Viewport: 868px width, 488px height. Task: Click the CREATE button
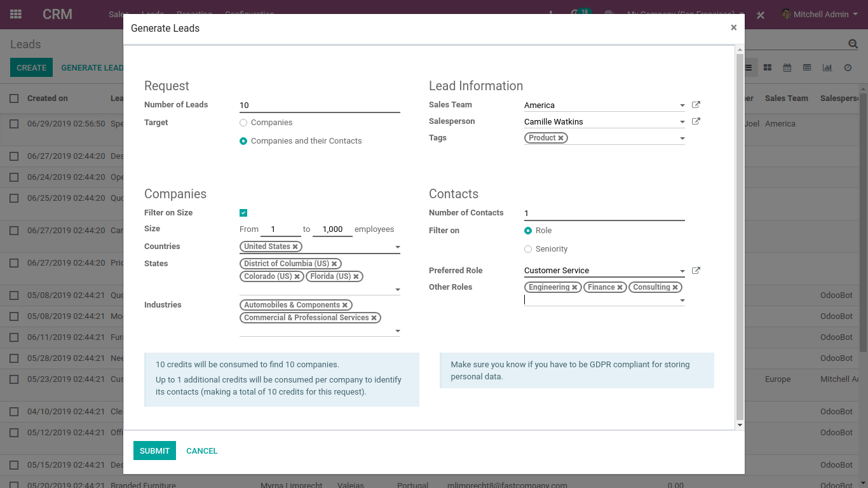pyautogui.click(x=31, y=67)
